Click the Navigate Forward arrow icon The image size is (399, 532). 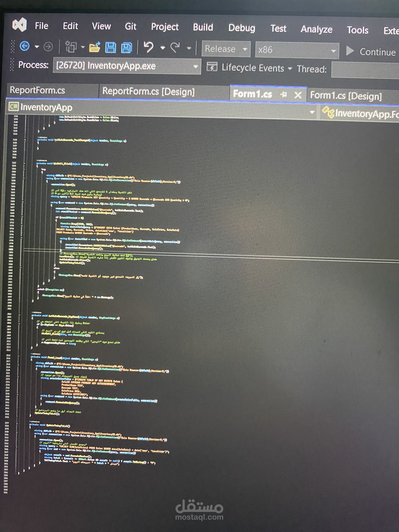point(48,47)
